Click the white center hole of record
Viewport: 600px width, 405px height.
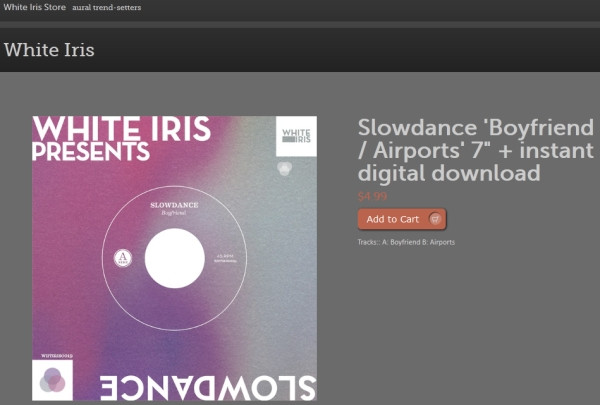coord(174,258)
